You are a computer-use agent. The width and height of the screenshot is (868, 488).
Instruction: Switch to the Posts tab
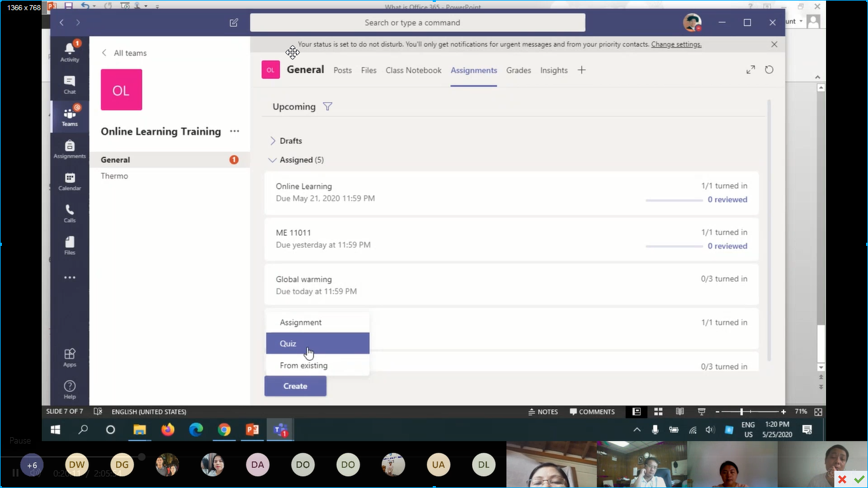tap(342, 71)
